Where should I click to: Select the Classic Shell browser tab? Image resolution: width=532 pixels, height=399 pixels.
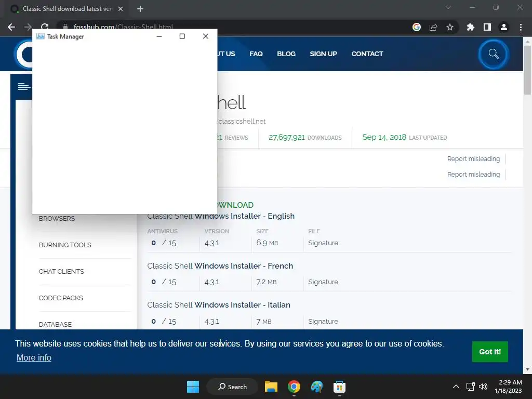click(67, 9)
